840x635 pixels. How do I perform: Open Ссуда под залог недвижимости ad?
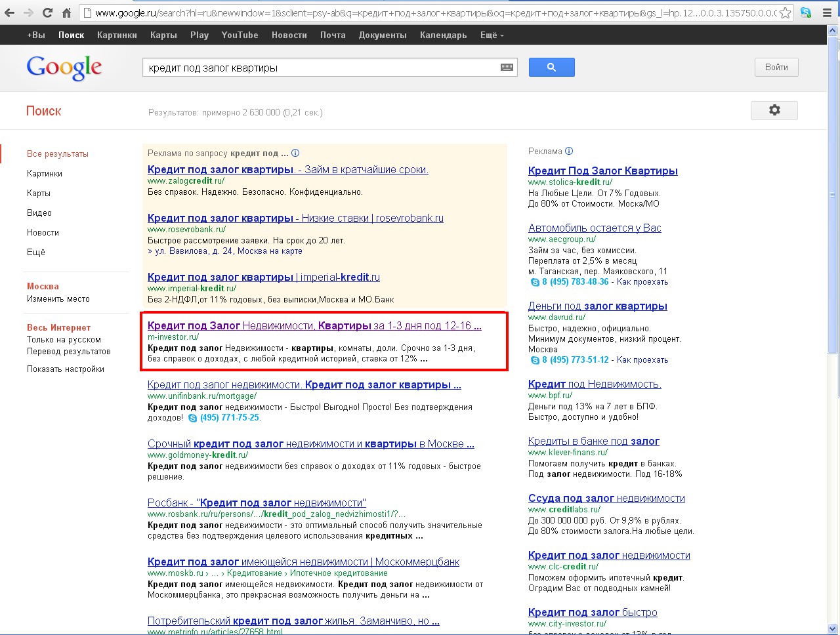coord(606,498)
